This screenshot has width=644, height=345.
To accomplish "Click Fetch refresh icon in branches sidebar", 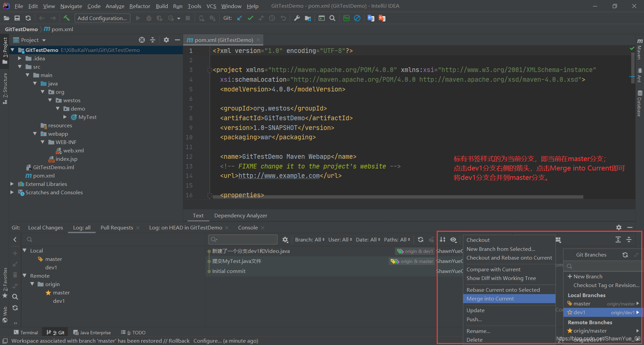I will pyautogui.click(x=15, y=308).
